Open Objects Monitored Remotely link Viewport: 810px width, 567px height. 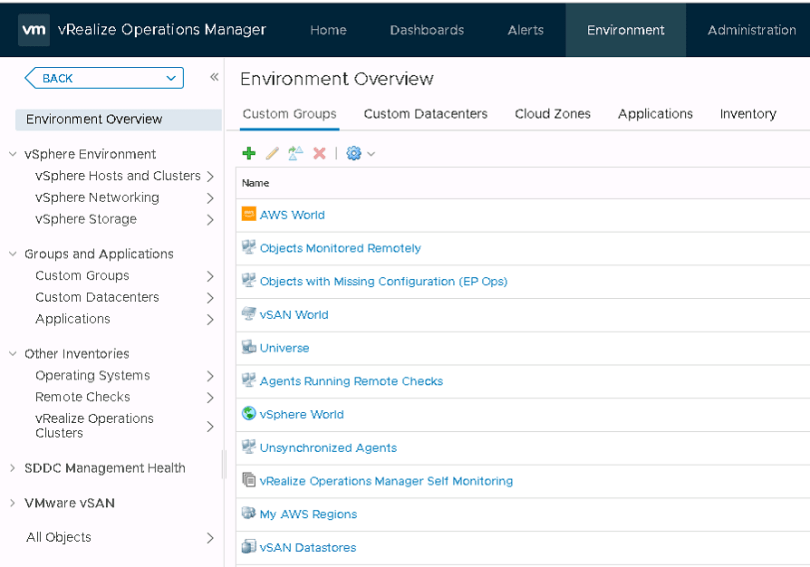tap(340, 248)
